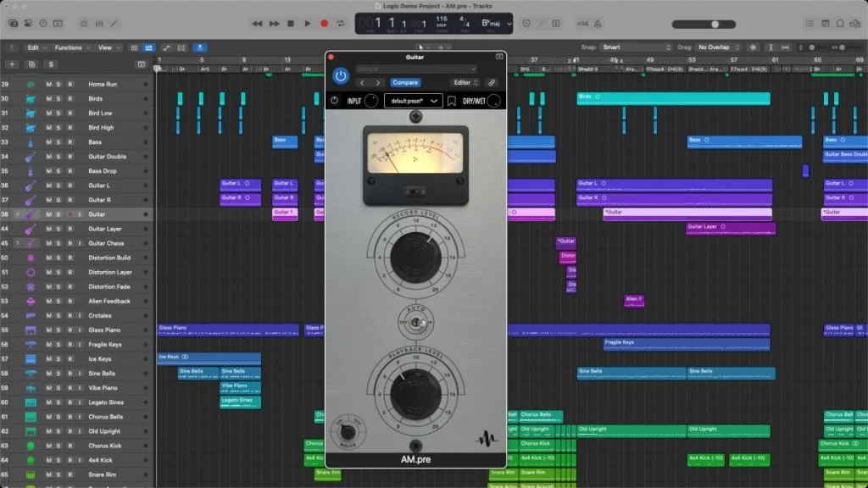The image size is (868, 488).
Task: Open Quick Help question mark icon
Action: 43,24
